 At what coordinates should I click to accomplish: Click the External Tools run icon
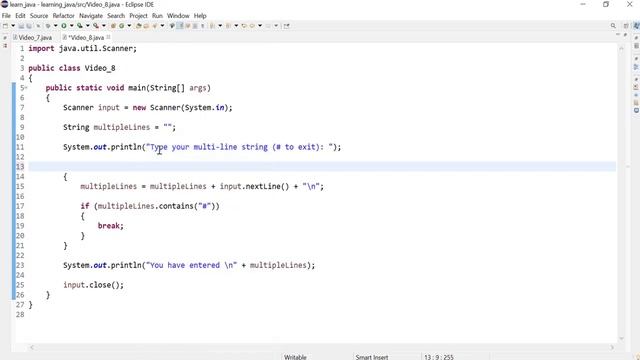[x=96, y=26]
